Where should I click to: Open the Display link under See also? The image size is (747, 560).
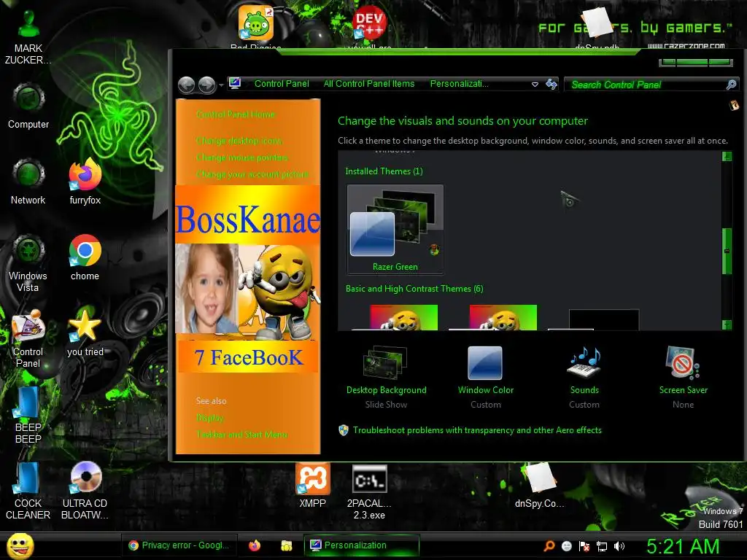210,418
